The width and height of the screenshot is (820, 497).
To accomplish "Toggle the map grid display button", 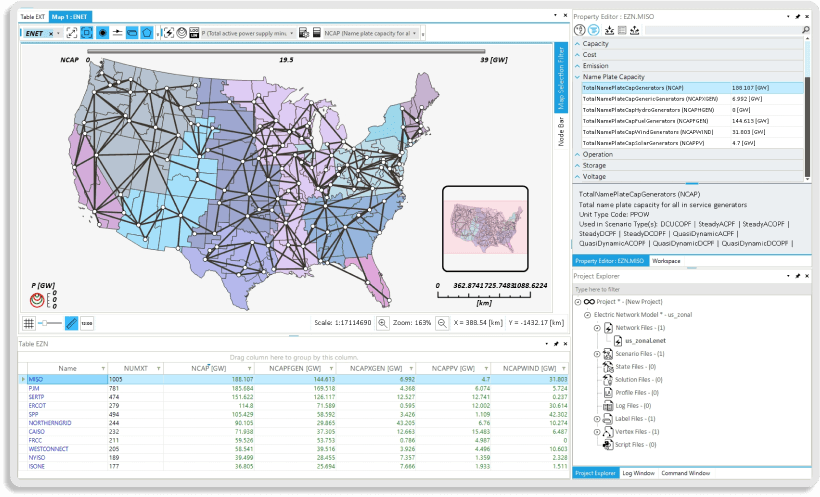I will tap(29, 323).
